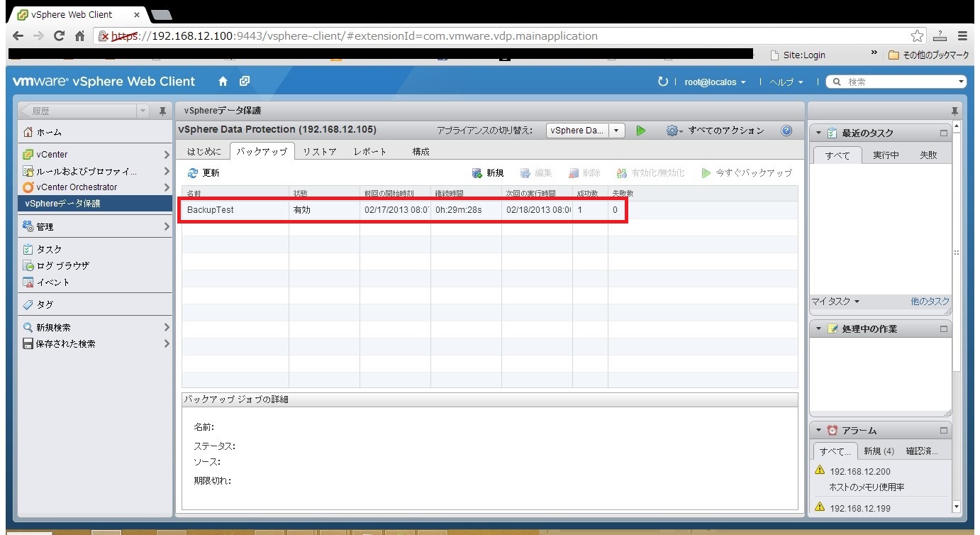980x535 pixels.
Task: Click Edit backup job (編集)
Action: (536, 173)
